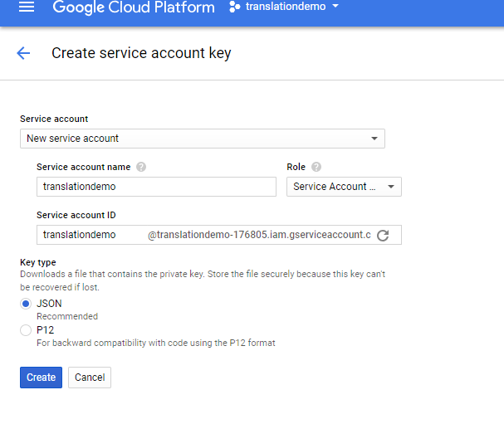Click help icon beside Service account name
Image resolution: width=504 pixels, height=424 pixels.
coord(141,167)
